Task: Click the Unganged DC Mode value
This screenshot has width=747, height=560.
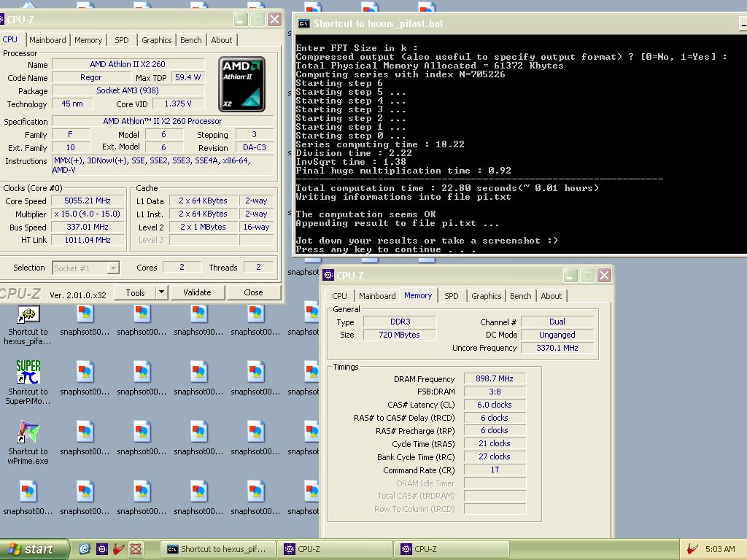Action: pyautogui.click(x=557, y=335)
